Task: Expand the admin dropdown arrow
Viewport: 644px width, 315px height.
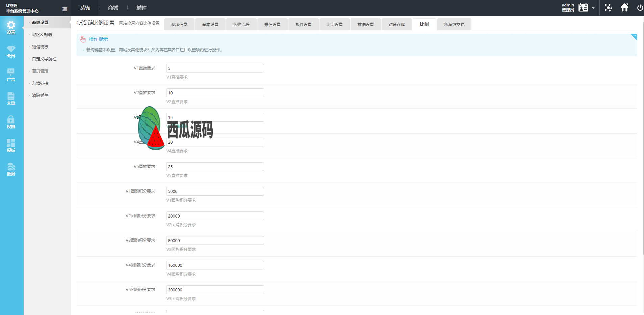Action: coord(593,8)
